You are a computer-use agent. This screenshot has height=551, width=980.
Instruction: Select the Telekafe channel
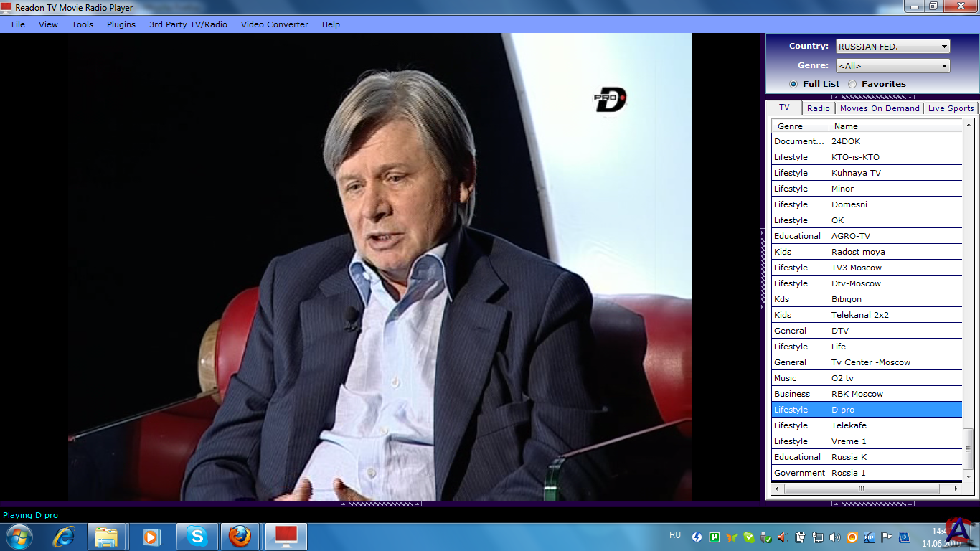(849, 425)
